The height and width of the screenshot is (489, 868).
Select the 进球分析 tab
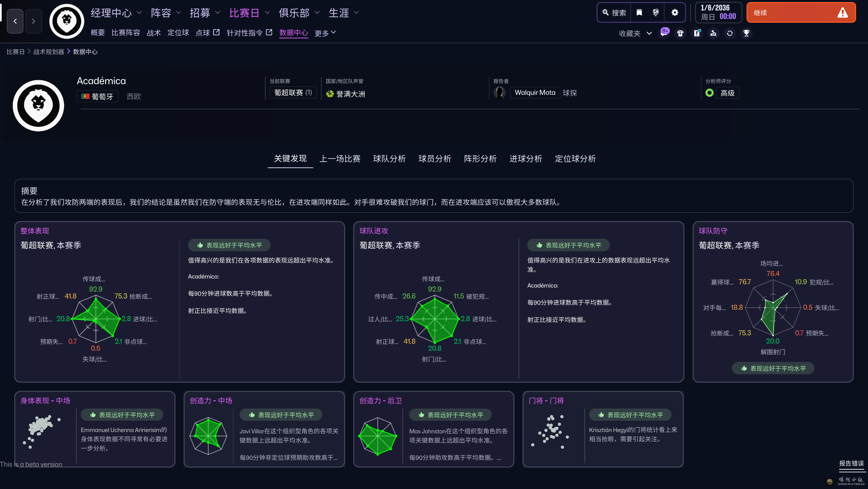point(525,159)
